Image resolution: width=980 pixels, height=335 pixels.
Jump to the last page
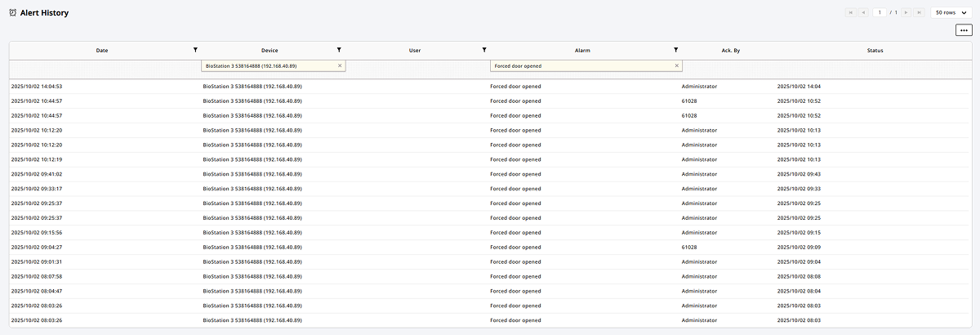[920, 13]
